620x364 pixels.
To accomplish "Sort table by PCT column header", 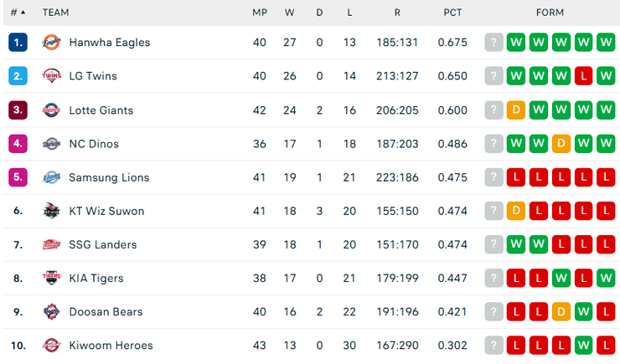I will click(x=452, y=13).
